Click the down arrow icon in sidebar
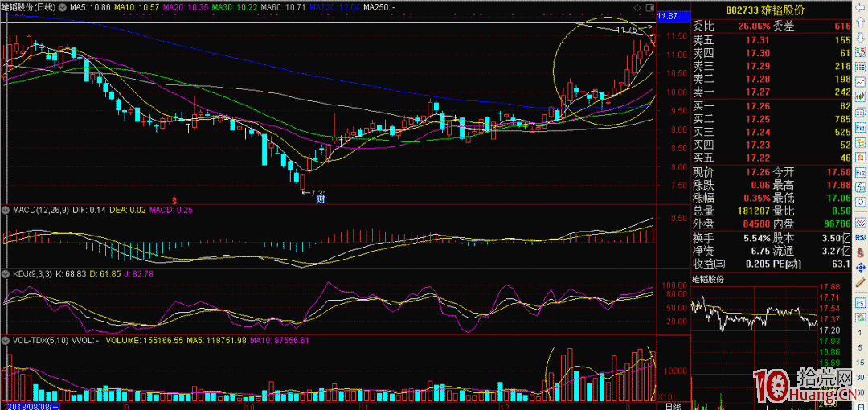The width and height of the screenshot is (868, 410). pyautogui.click(x=860, y=37)
